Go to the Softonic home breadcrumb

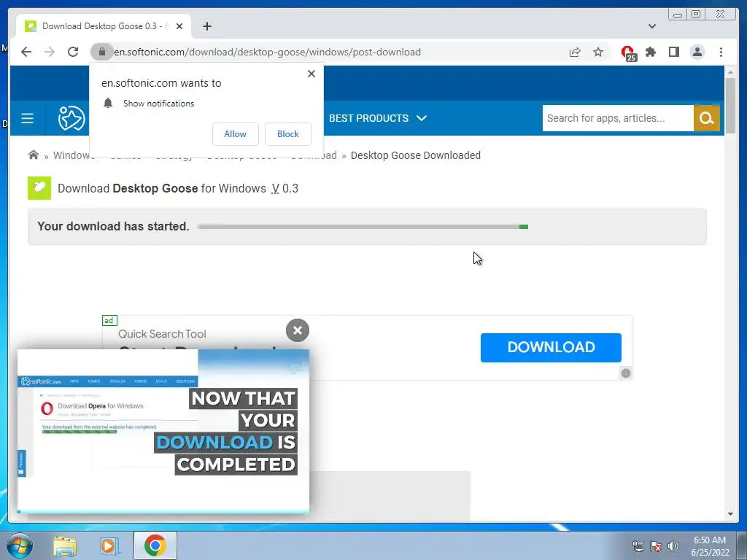click(x=34, y=155)
